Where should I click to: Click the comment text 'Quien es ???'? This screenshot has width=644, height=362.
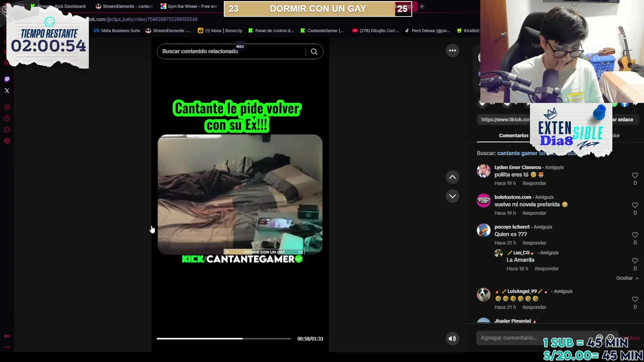[511, 234]
